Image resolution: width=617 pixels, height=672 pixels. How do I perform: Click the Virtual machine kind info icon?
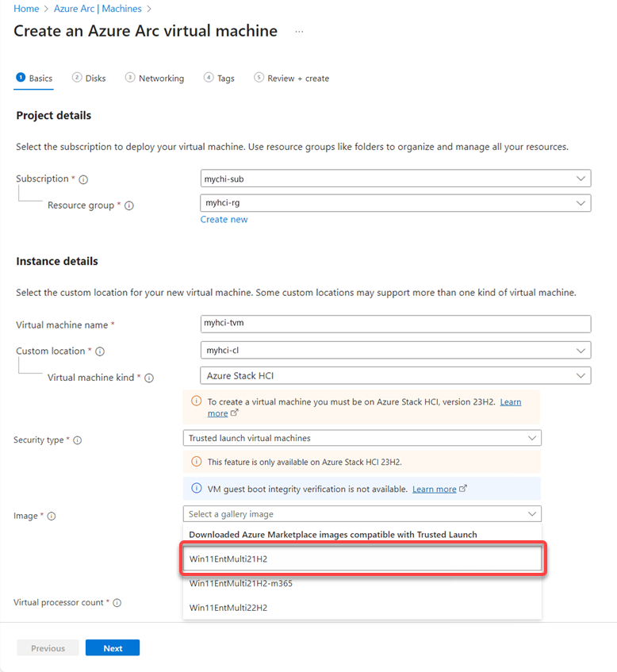pyautogui.click(x=149, y=378)
